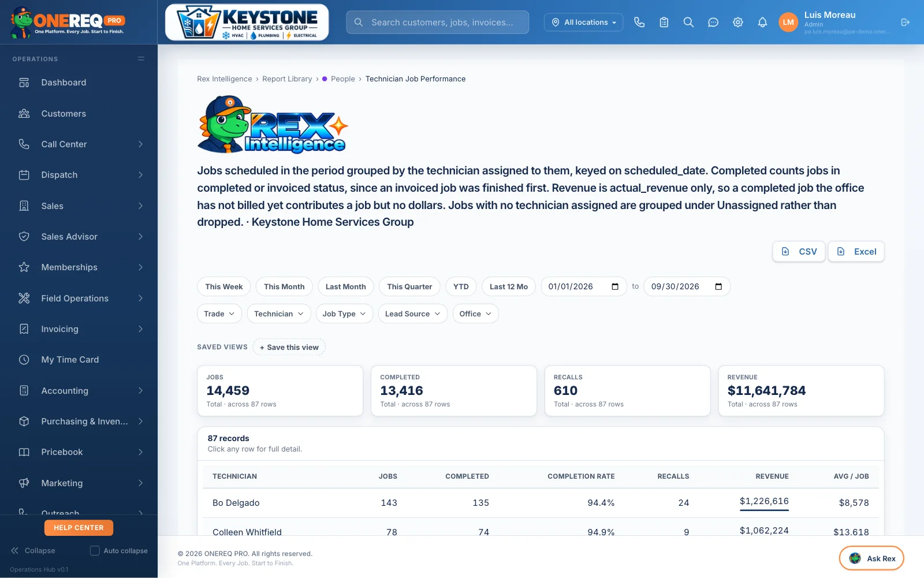Screen dimensions: 924x578
Task: Click the My Time Card clock icon
Action: click(x=24, y=360)
